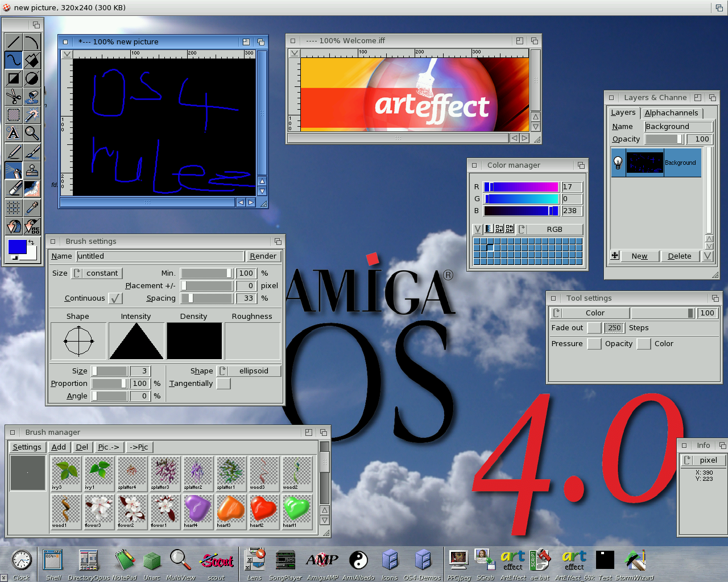Viewport: 728px width, 582px height.
Task: Cycle the Tool settings Color selector
Action: pos(590,313)
